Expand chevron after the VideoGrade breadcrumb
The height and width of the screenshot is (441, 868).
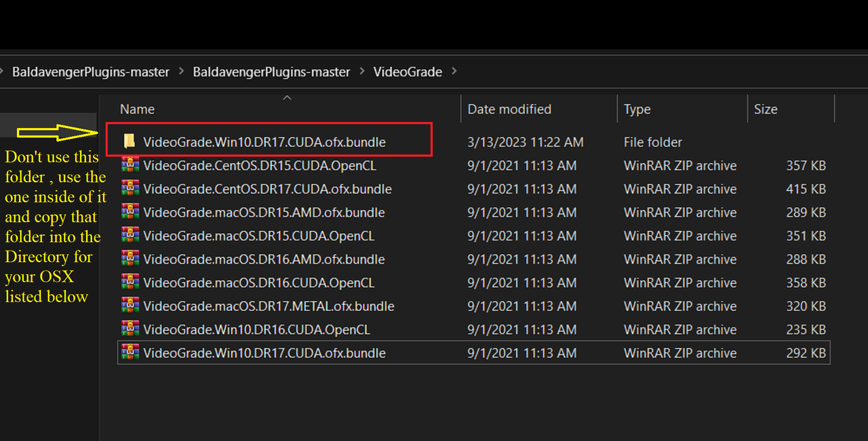click(x=454, y=71)
